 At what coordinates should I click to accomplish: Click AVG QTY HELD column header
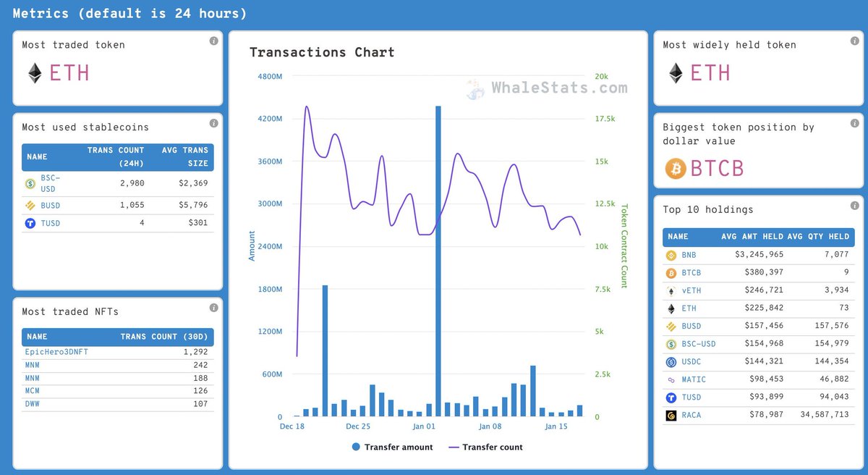(818, 237)
